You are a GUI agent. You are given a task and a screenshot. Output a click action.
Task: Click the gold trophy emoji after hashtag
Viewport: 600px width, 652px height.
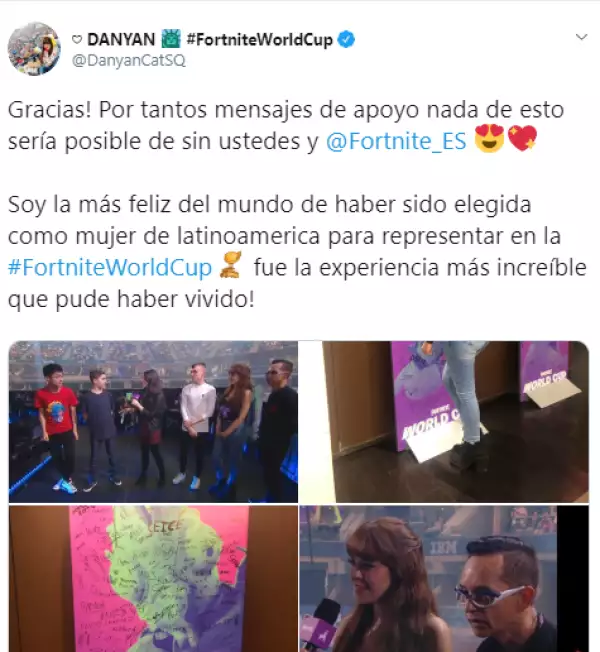click(x=231, y=265)
